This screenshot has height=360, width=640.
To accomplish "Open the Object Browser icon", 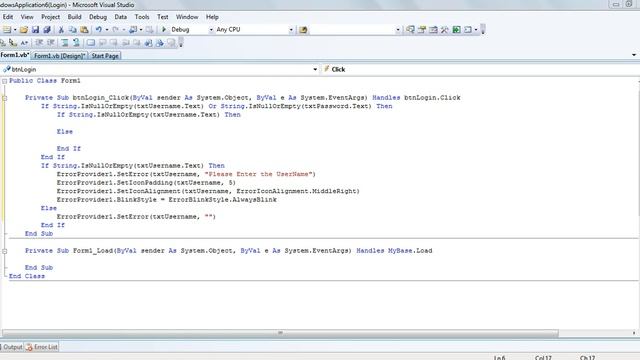I will click(433, 29).
